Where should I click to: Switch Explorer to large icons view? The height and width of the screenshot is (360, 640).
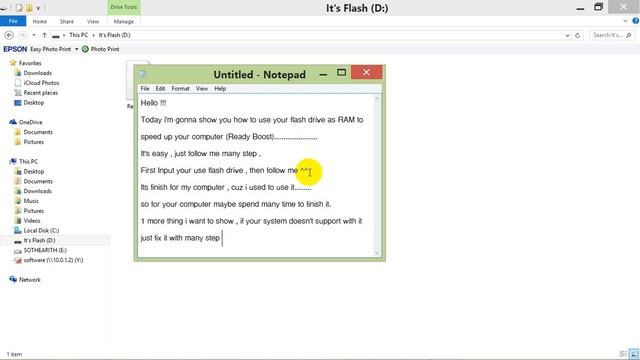point(634,354)
